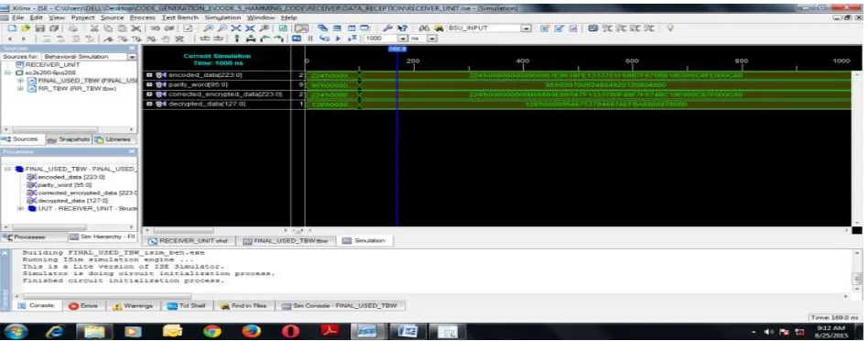Click the New file toolbar icon
Image resolution: width=868 pixels, height=341 pixels.
(x=12, y=27)
